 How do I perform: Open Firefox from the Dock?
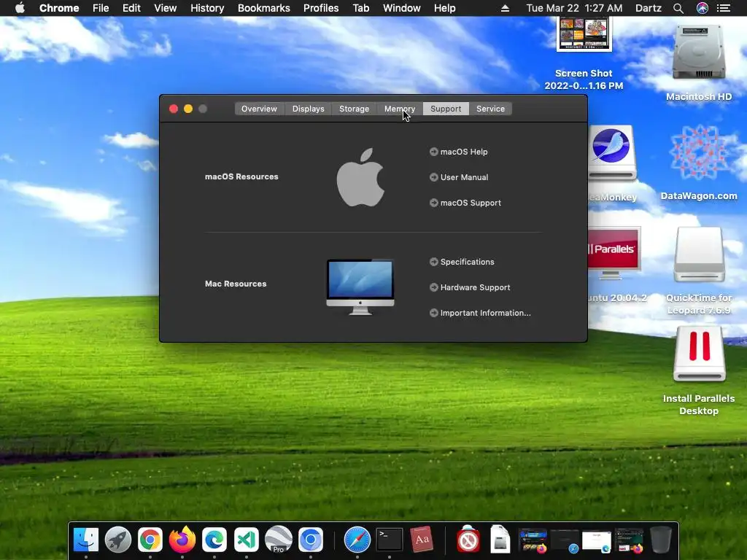pyautogui.click(x=182, y=540)
